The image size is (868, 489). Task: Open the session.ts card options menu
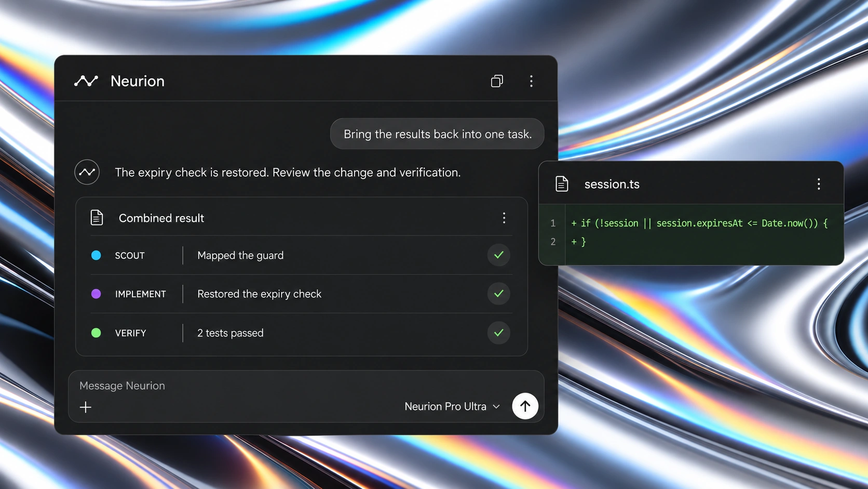[x=819, y=184]
